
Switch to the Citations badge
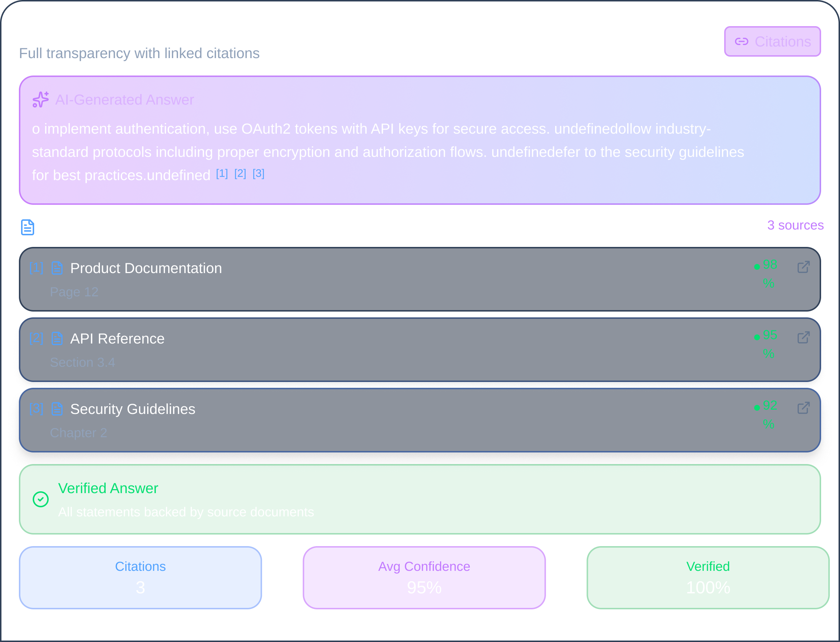tap(772, 41)
